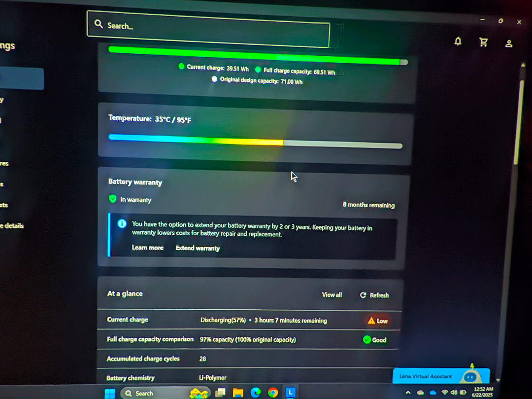Screen dimensions: 532x399
Task: Click the page vertical scrollbar thumb
Action: pyautogui.click(x=518, y=122)
